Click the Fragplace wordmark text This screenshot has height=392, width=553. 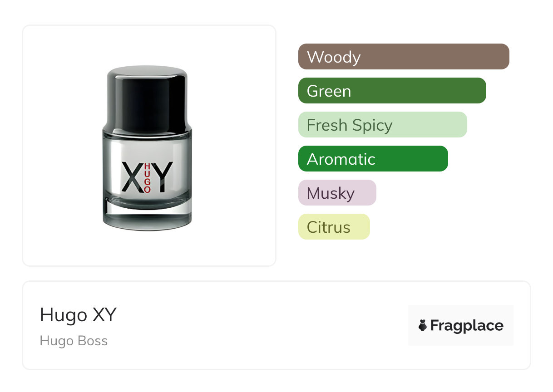[467, 326]
